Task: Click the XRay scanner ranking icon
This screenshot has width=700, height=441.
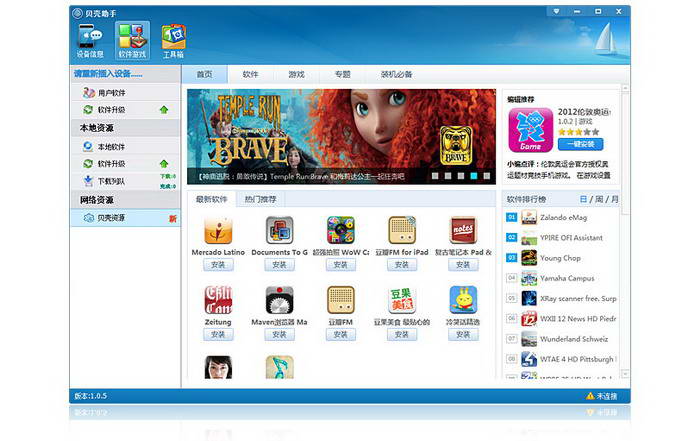Action: click(529, 298)
